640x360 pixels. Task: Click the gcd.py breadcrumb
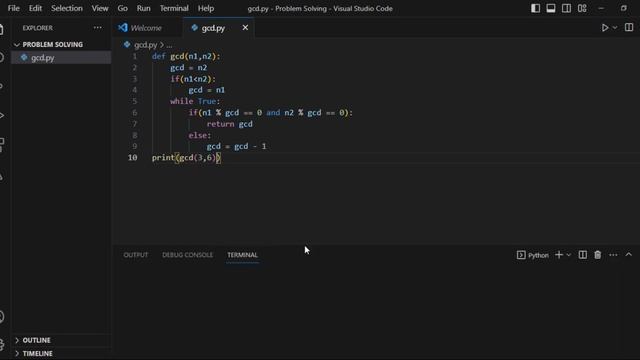[x=145, y=45]
